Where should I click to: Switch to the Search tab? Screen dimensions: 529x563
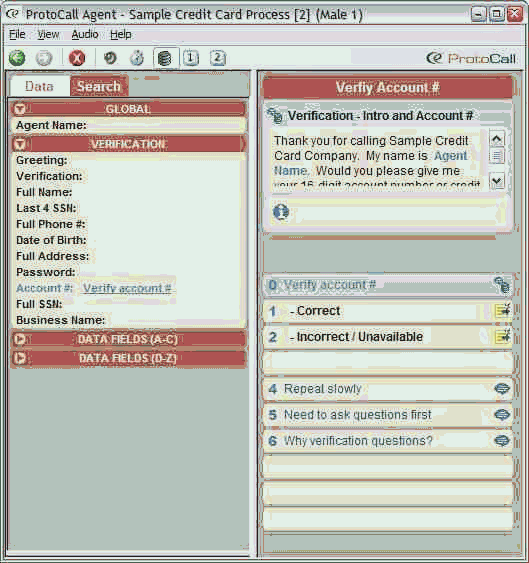pyautogui.click(x=99, y=86)
